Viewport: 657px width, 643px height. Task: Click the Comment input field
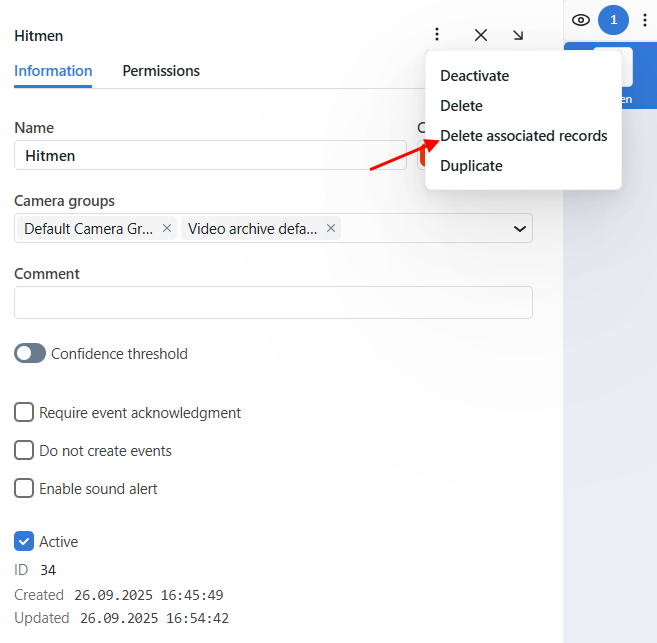(273, 302)
